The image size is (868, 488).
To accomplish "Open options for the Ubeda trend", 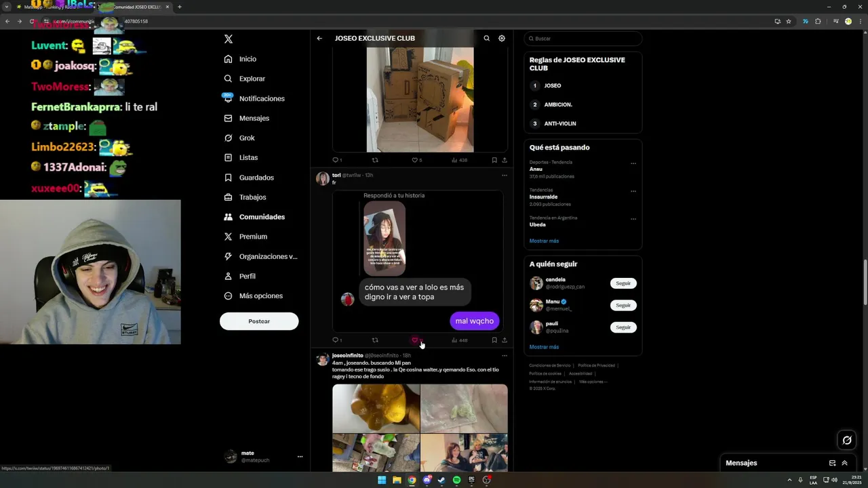I will 633,219.
